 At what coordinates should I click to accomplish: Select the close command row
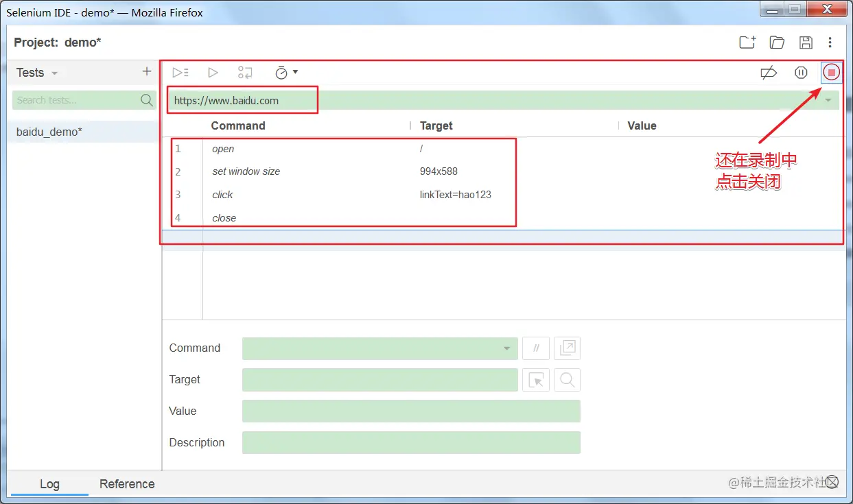[502, 218]
